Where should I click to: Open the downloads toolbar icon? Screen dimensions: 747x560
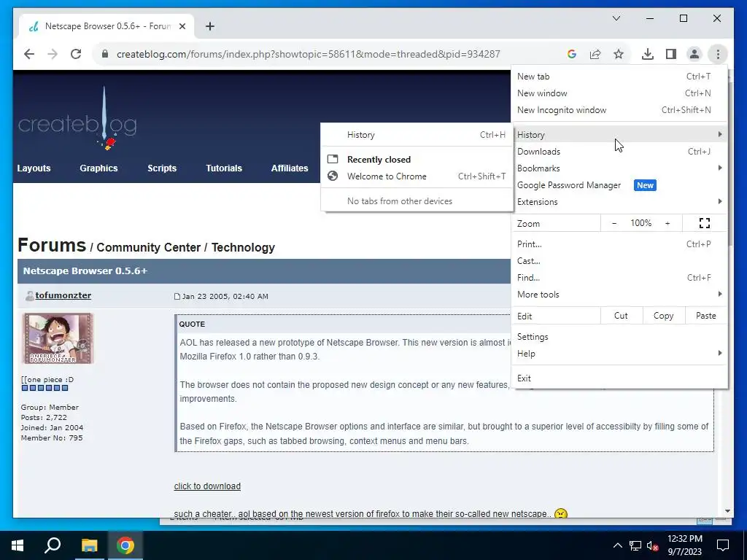pos(648,54)
